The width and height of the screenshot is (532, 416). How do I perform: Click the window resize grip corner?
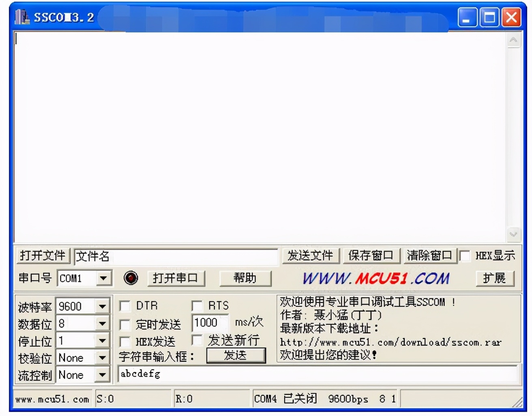click(517, 402)
